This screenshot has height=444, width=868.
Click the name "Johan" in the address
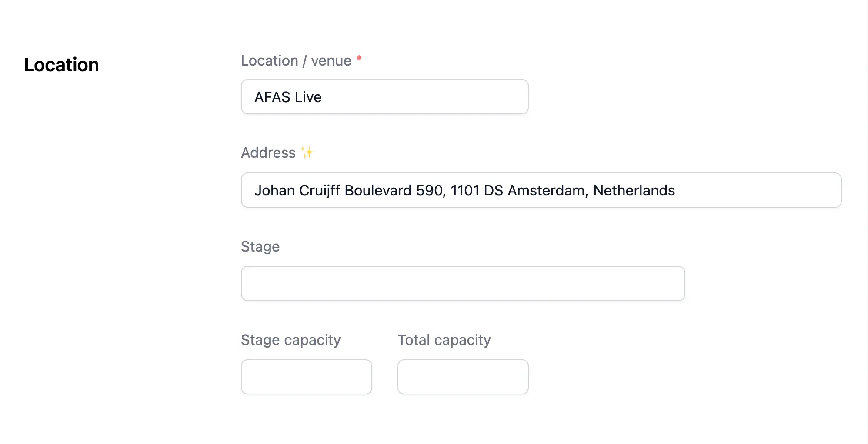(x=274, y=190)
